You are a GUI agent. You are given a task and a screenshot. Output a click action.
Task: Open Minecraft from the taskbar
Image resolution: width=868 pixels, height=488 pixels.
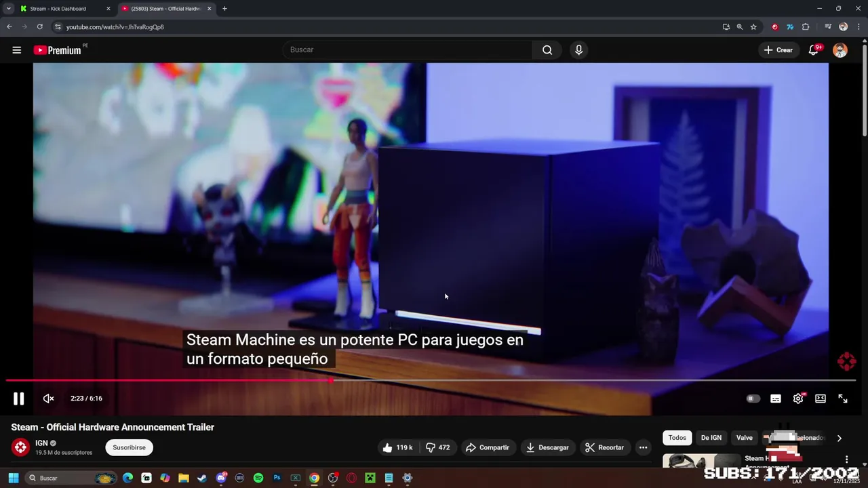pyautogui.click(x=370, y=479)
